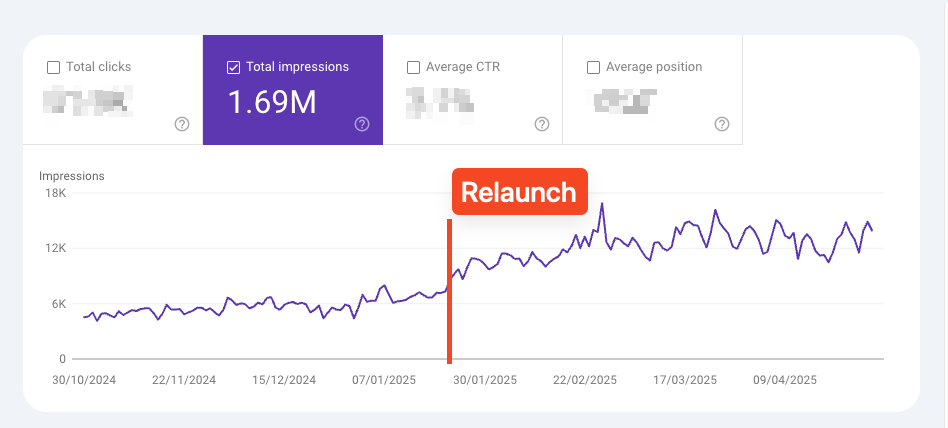Click help icon on Total clicks card
948x428 pixels.
coord(182,124)
